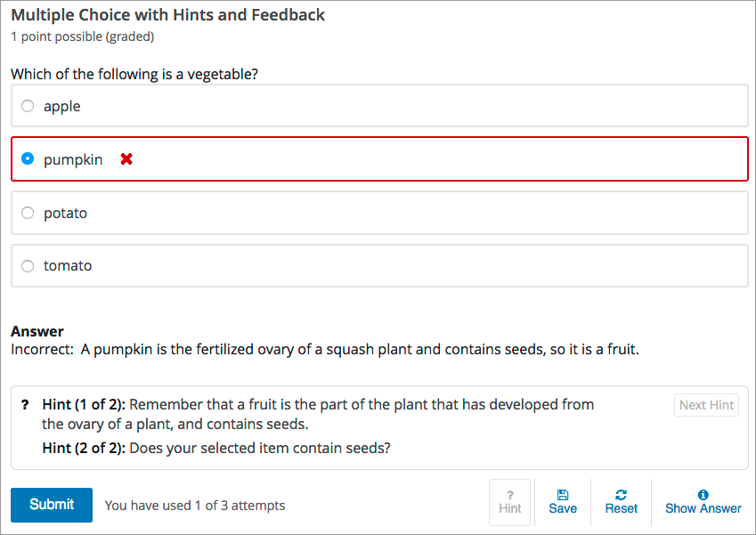This screenshot has height=535, width=756.
Task: Choose the potato radio option
Action: [28, 213]
